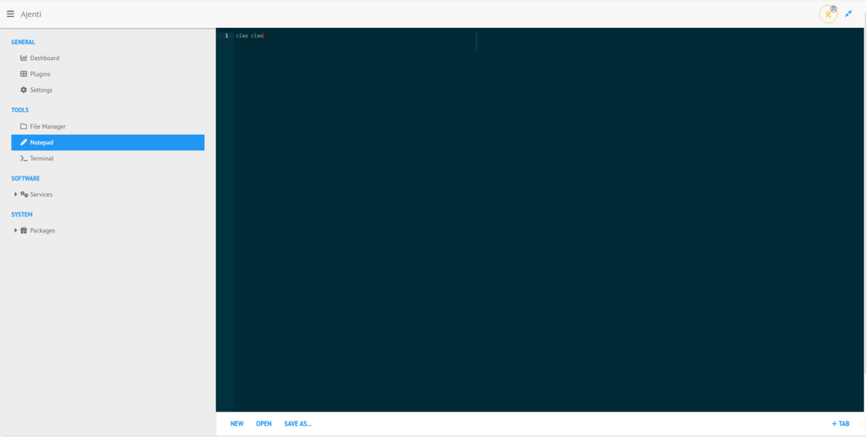Create a new file with NEW

236,423
